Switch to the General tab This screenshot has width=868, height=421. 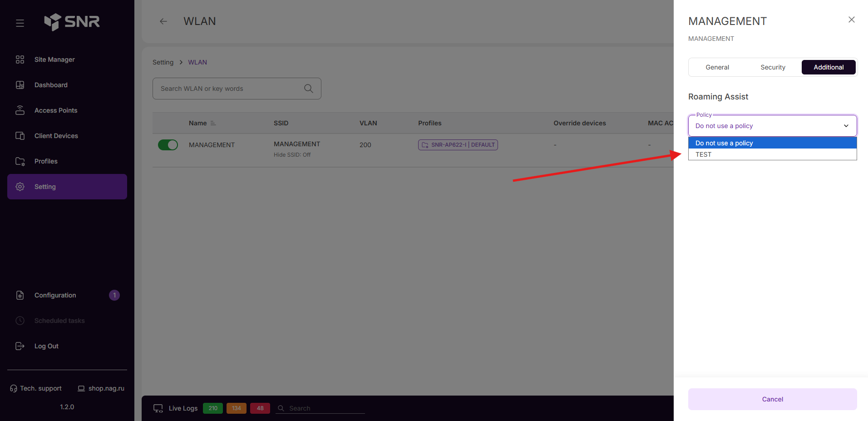(717, 67)
